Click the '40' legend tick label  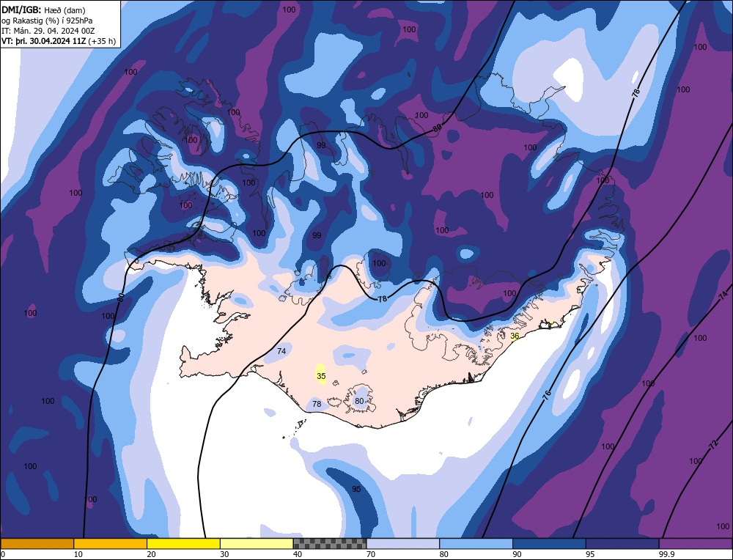click(x=298, y=554)
